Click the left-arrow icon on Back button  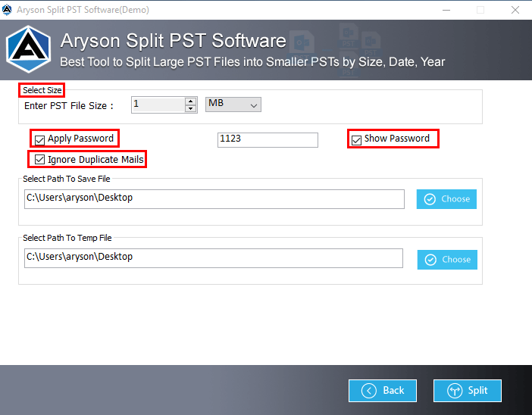pyautogui.click(x=369, y=391)
